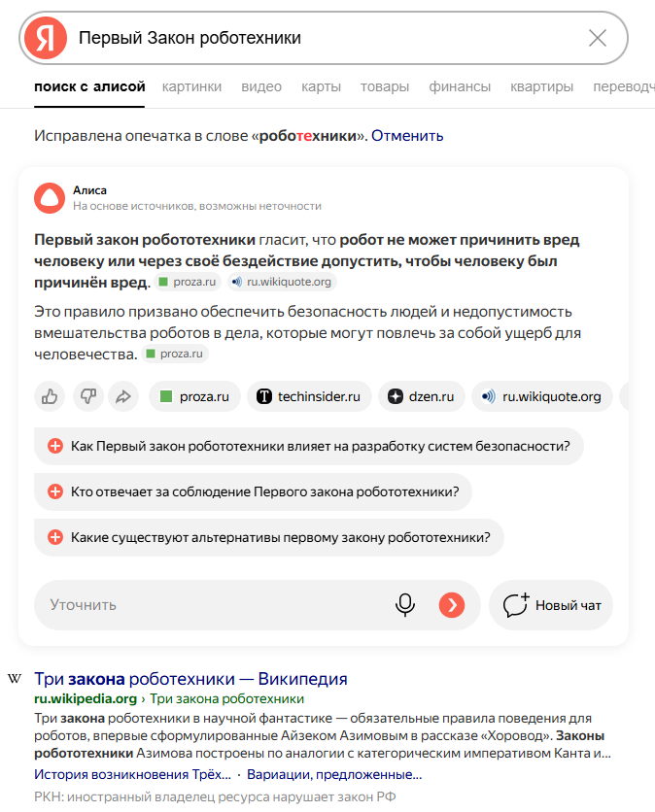
Task: Expand question about альтернативы первому закону
Action: (x=269, y=536)
